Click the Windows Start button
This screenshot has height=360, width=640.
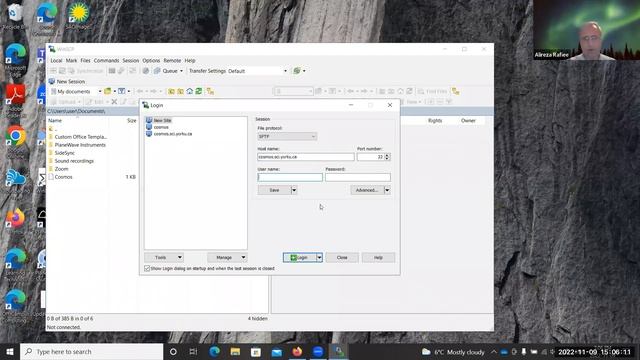(x=10, y=352)
